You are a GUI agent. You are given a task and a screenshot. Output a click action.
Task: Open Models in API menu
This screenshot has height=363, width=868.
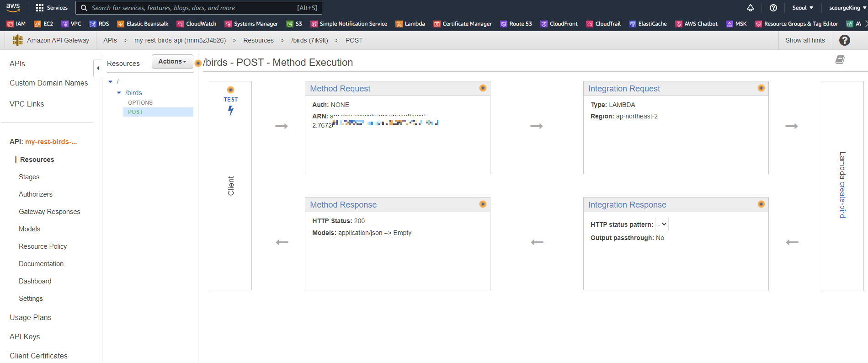click(30, 229)
